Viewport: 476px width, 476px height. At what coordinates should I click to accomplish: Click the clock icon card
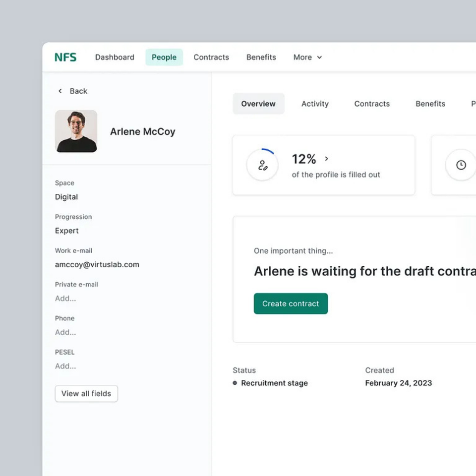461,165
